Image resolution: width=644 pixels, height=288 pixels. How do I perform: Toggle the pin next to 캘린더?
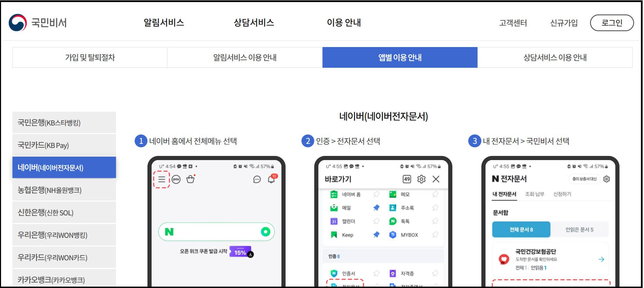pyautogui.click(x=376, y=221)
